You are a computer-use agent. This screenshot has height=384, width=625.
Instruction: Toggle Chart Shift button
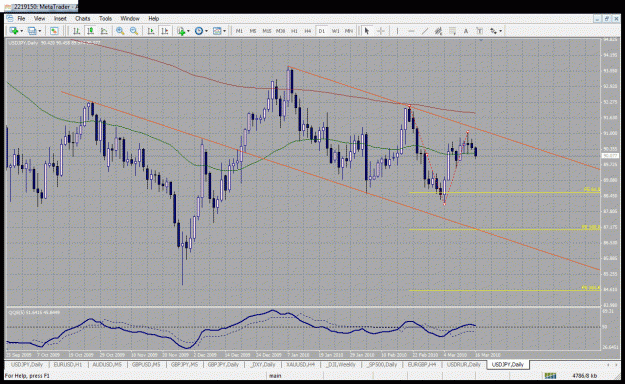point(165,31)
